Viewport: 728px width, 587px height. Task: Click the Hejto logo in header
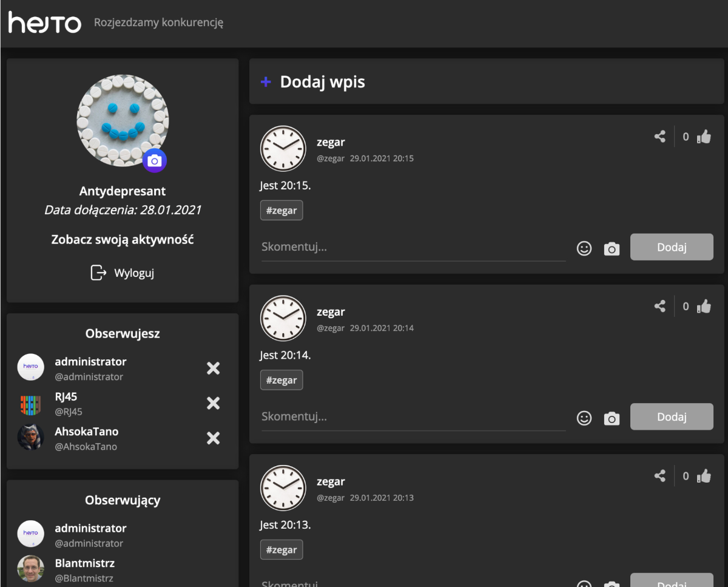click(x=44, y=23)
